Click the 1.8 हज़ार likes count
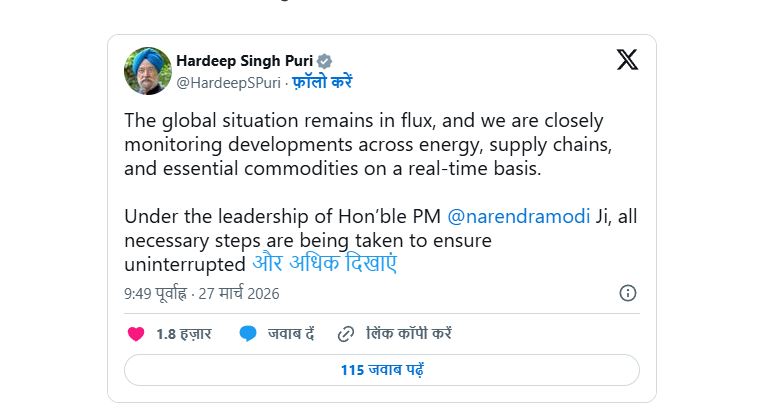This screenshot has width=761, height=419. tap(183, 334)
